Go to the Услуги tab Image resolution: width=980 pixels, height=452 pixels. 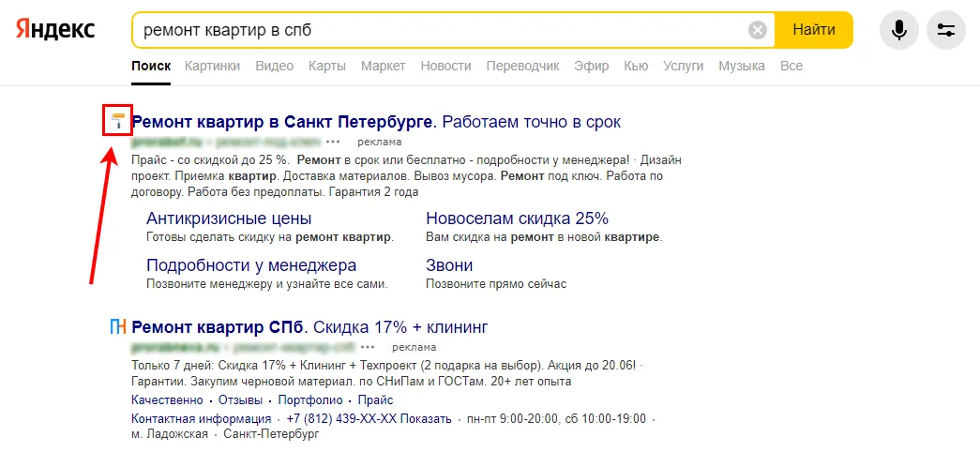(683, 66)
